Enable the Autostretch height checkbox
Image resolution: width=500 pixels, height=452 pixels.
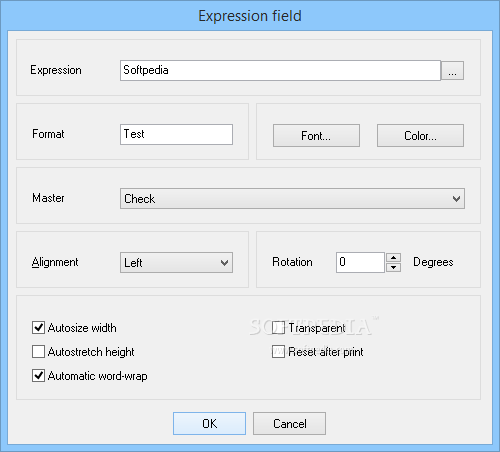coord(38,352)
